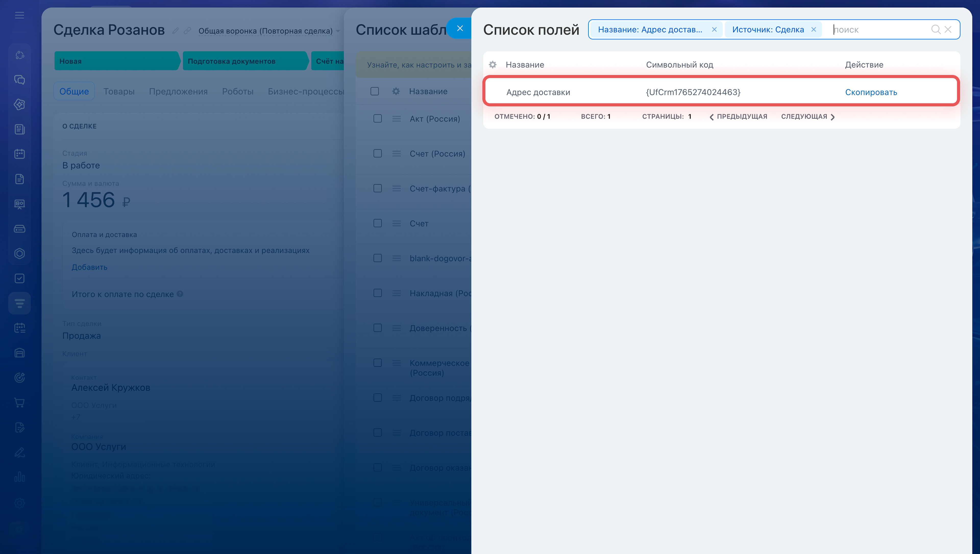
Task: Check the Акт (Россия) template checkbox
Action: click(377, 119)
